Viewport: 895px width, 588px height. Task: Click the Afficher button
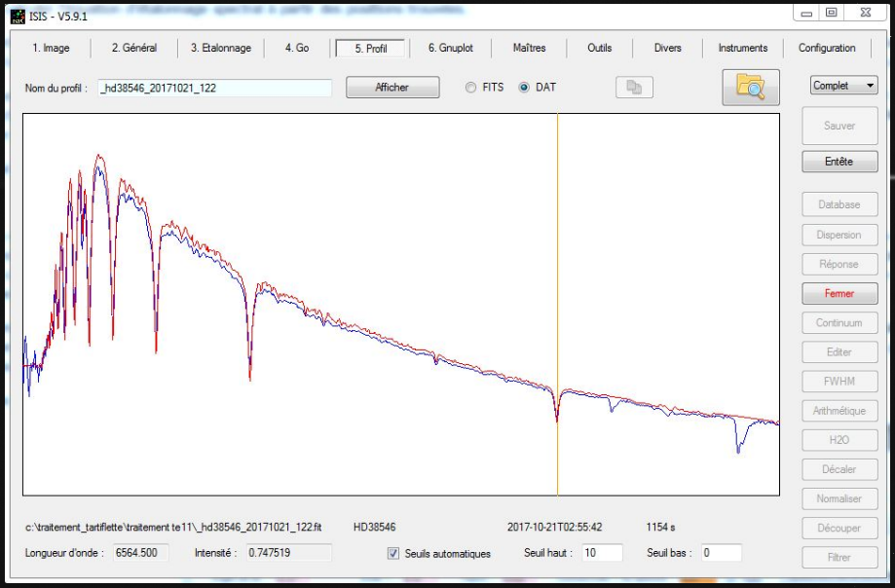tap(392, 88)
